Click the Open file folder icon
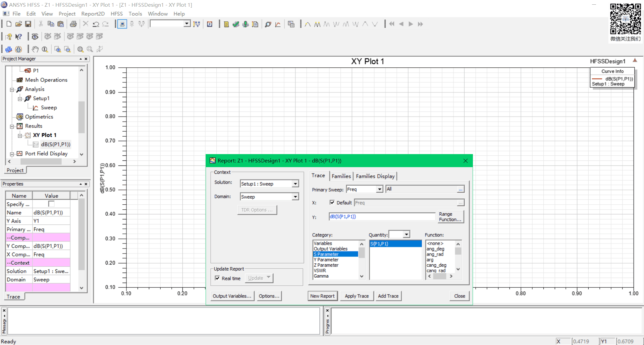This screenshot has width=644, height=345. pos(18,24)
